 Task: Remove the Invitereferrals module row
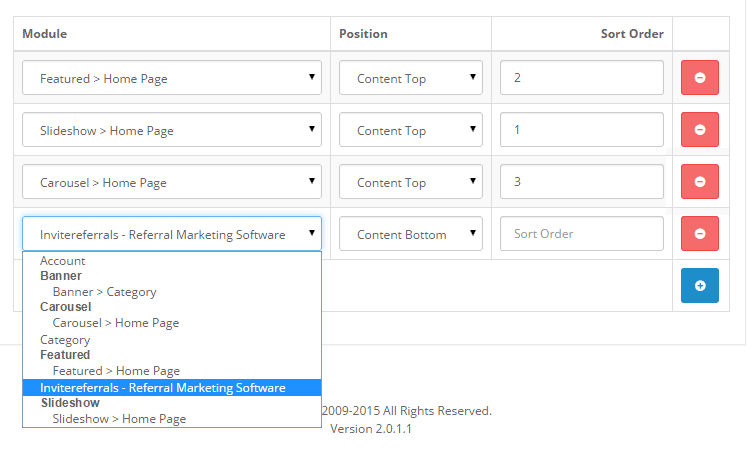(x=699, y=233)
